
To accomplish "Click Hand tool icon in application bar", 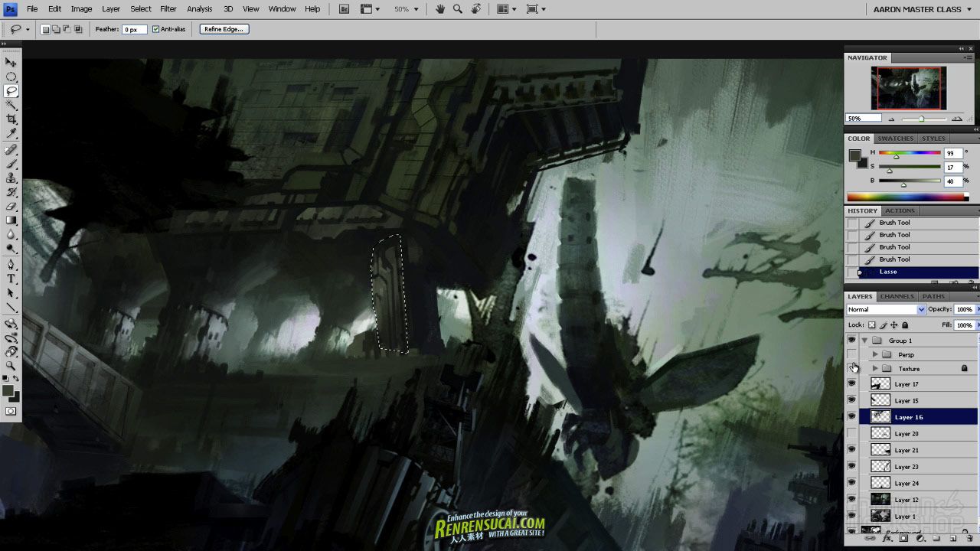I will [x=440, y=9].
